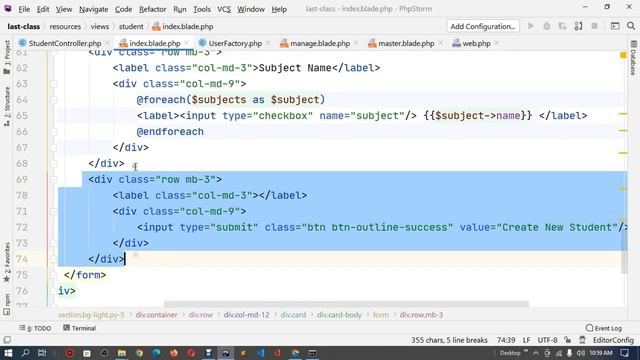Image resolution: width=640 pixels, height=360 pixels.
Task: Click the div.card-body breadcrumb
Action: (x=339, y=315)
